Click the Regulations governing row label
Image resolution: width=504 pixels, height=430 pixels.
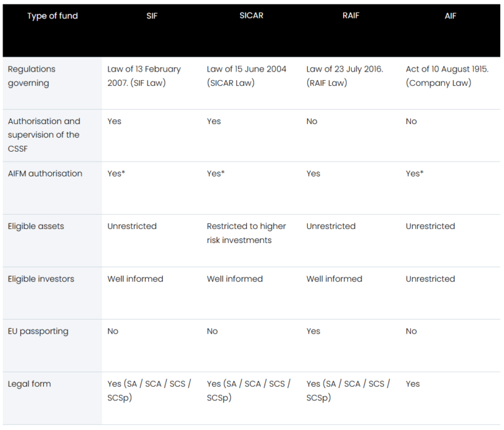coord(31,76)
